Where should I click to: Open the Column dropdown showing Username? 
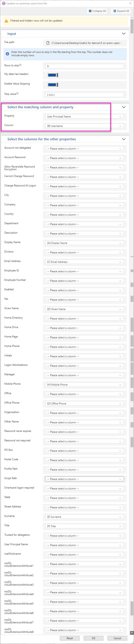84,126
